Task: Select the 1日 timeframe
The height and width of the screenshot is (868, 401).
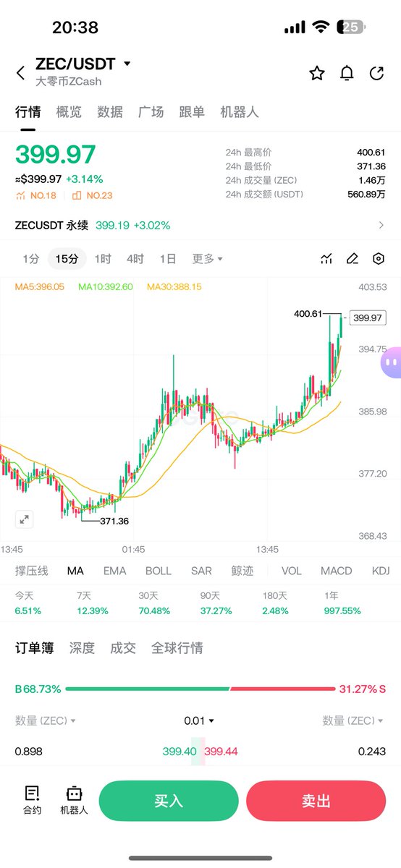Action: coord(167,259)
